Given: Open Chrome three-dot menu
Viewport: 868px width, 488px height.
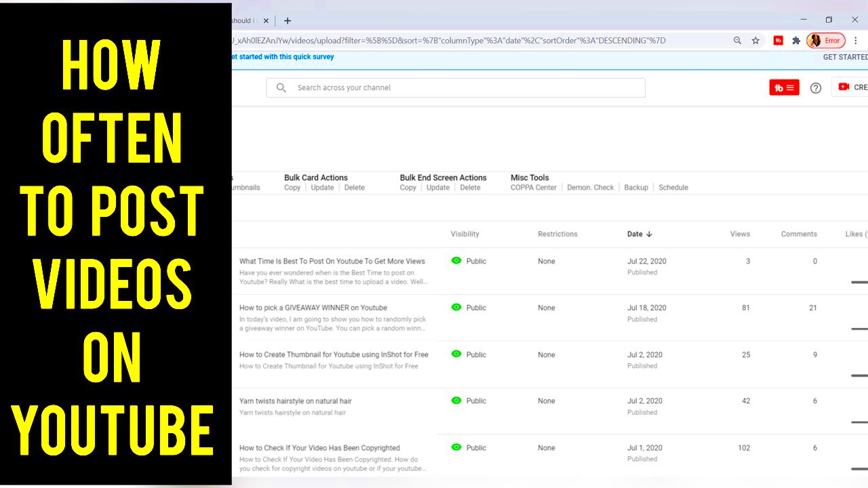Looking at the screenshot, I should coord(856,41).
